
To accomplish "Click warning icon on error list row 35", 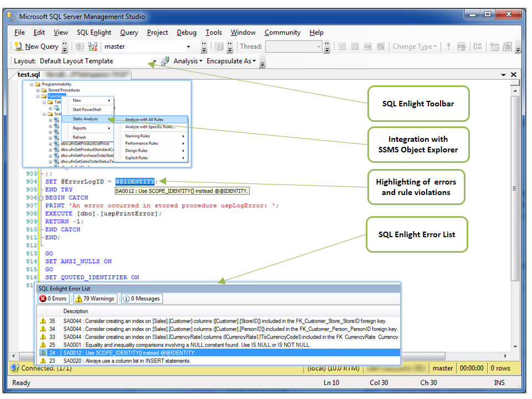I will pyautogui.click(x=43, y=321).
